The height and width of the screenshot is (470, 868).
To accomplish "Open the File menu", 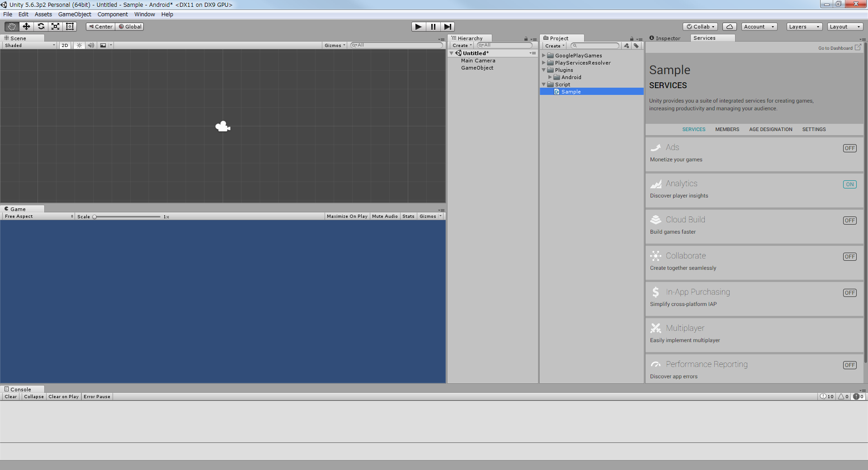I will pyautogui.click(x=8, y=14).
